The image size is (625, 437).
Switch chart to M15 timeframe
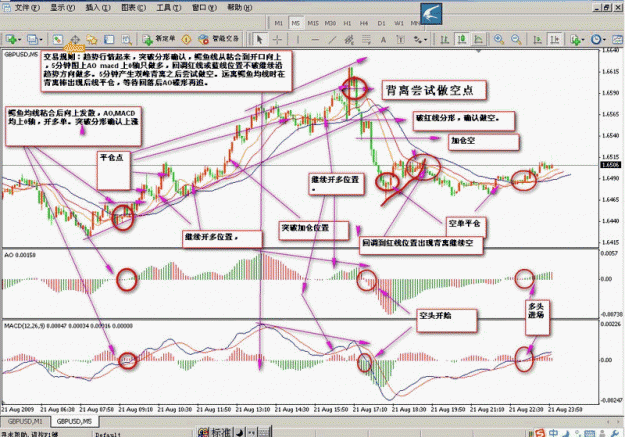click(x=312, y=23)
